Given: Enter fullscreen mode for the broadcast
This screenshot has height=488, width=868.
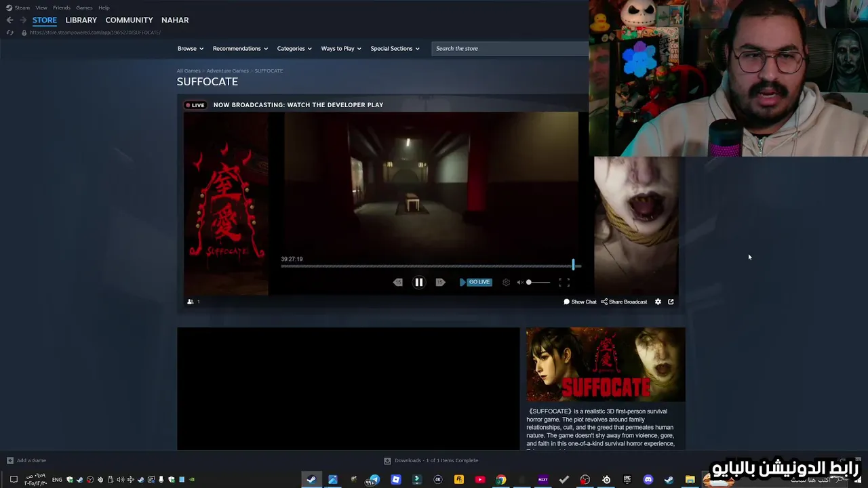Looking at the screenshot, I should [x=564, y=283].
